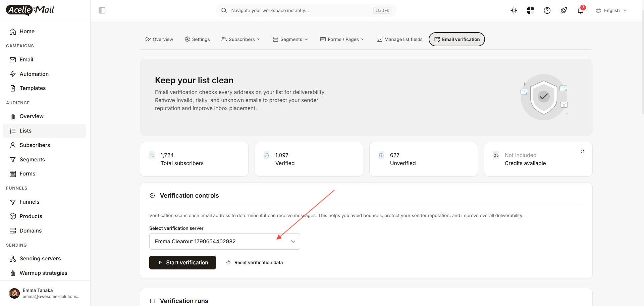Click Reset verification data
Screen dimensions: 644x306
[x=255, y=262]
